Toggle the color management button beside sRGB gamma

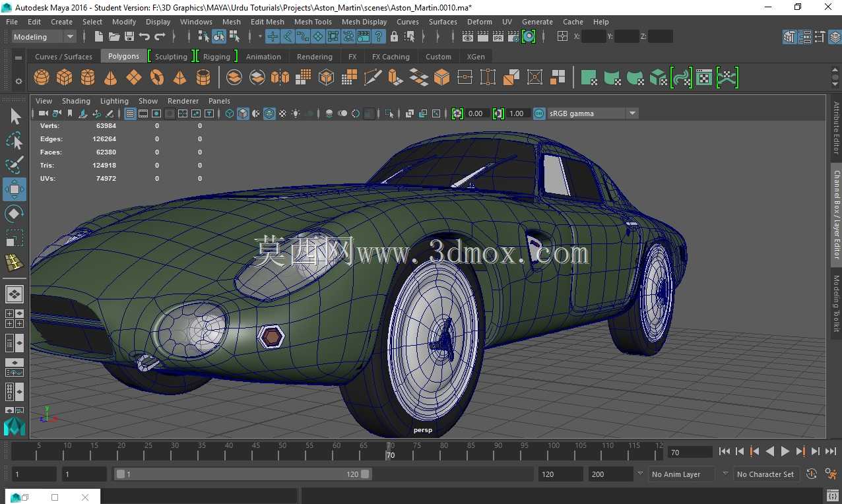tap(539, 113)
